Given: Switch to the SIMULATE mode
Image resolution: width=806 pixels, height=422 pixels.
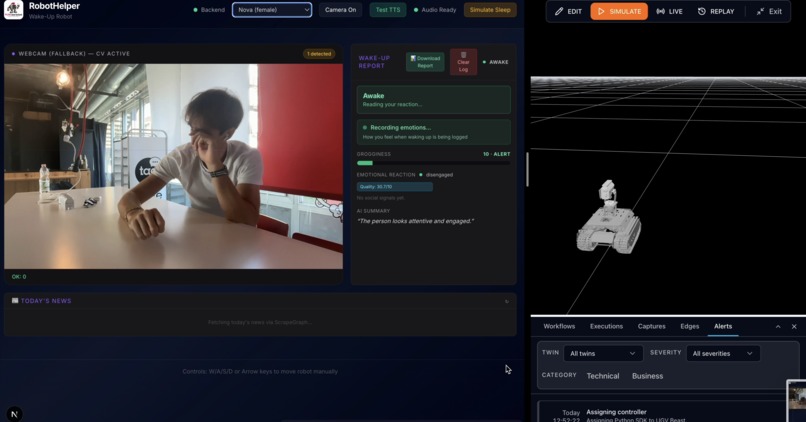Looking at the screenshot, I should tap(619, 11).
